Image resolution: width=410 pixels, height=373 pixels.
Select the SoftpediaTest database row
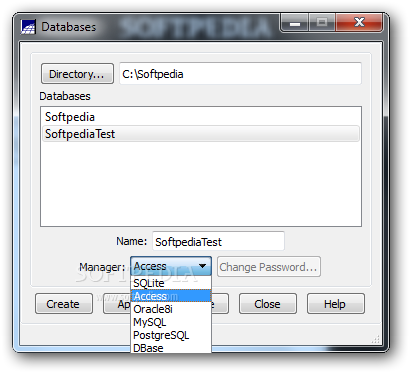tap(201, 134)
